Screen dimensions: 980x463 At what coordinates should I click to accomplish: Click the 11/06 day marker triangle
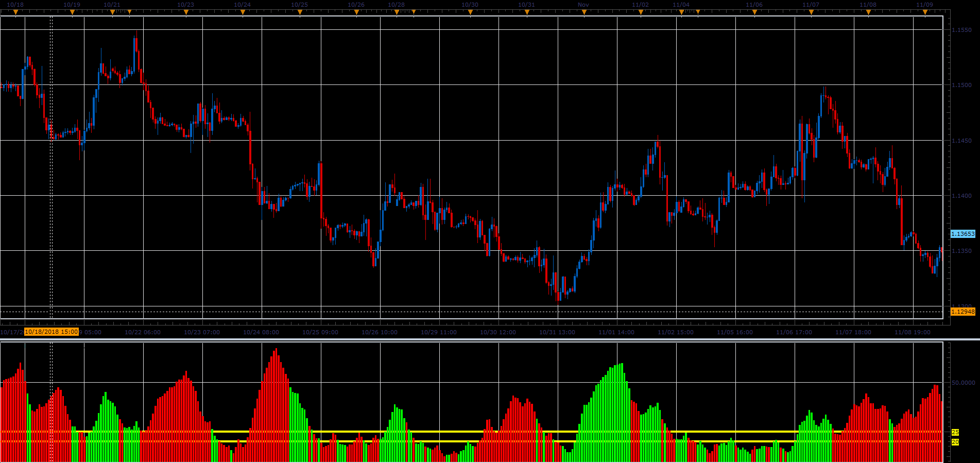point(754,13)
